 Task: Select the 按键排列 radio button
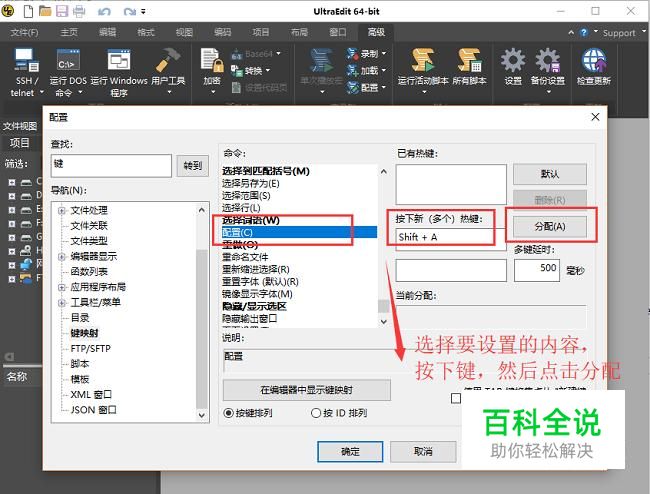(x=228, y=413)
